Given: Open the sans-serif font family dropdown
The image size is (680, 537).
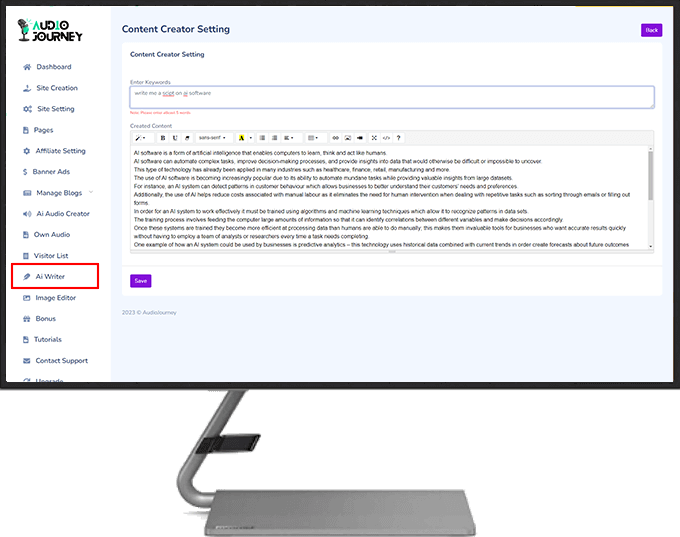Looking at the screenshot, I should point(212,138).
